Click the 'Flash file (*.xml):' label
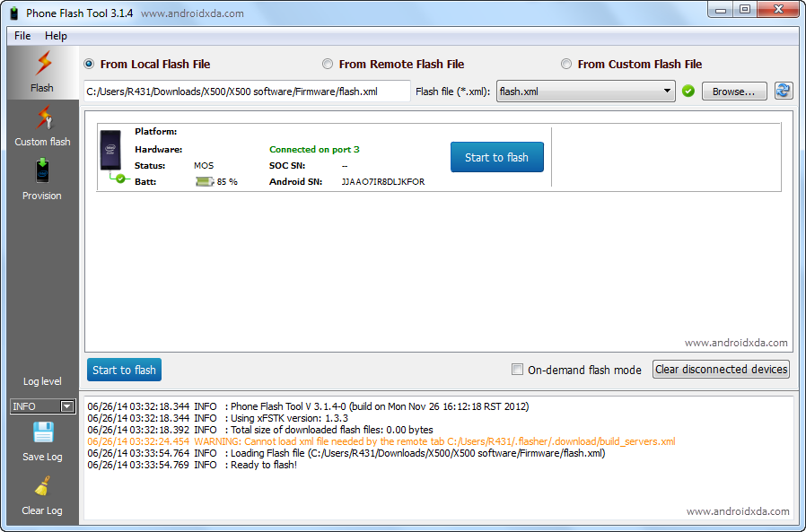 coord(452,92)
